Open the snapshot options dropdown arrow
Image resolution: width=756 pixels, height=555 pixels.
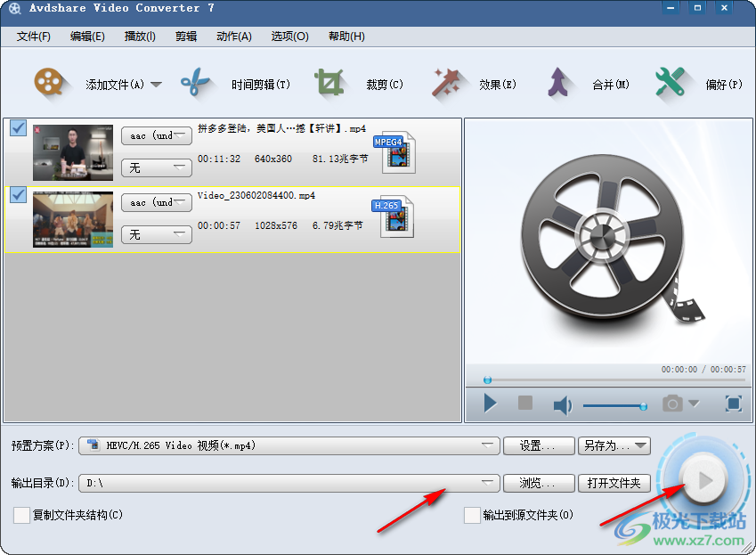tap(694, 404)
